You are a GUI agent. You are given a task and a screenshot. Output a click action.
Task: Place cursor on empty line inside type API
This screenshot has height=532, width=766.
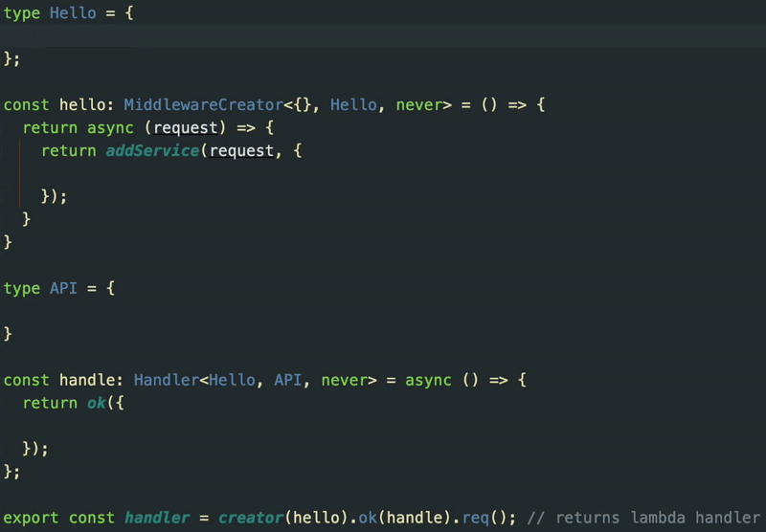[x=191, y=312]
